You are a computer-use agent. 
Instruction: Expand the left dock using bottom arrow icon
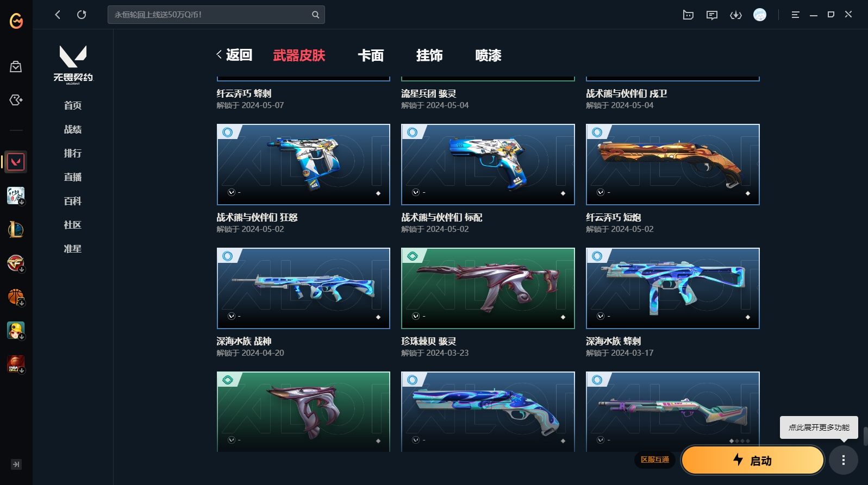point(16,464)
